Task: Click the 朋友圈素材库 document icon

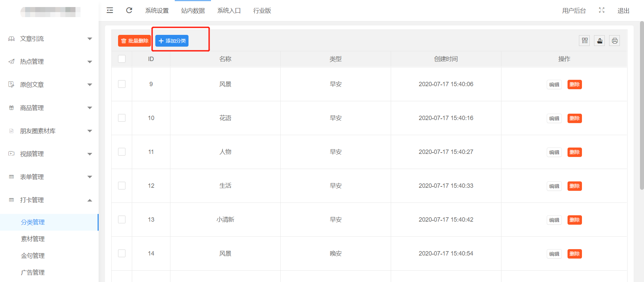Action: (11, 131)
